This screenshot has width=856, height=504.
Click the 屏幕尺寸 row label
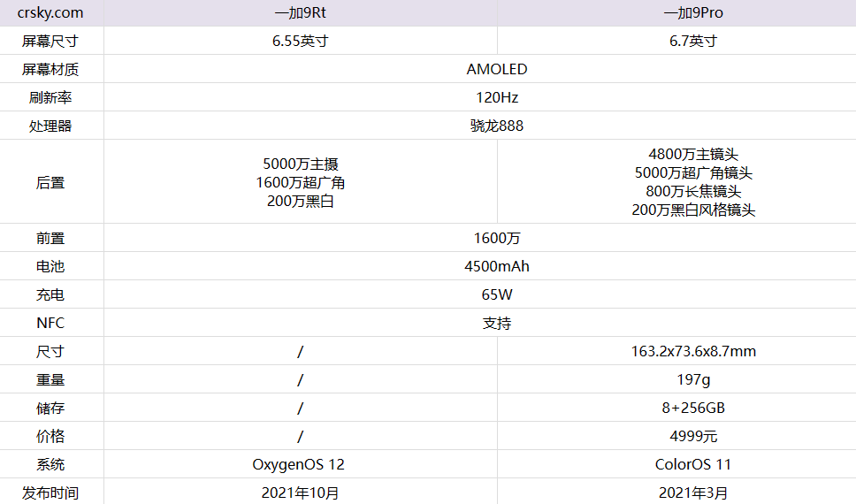point(50,41)
